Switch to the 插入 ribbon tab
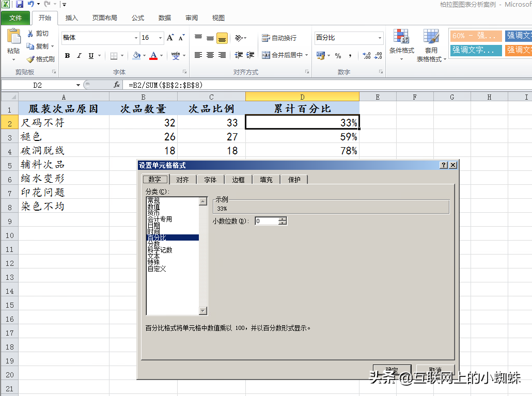The image size is (532, 396). [x=72, y=18]
